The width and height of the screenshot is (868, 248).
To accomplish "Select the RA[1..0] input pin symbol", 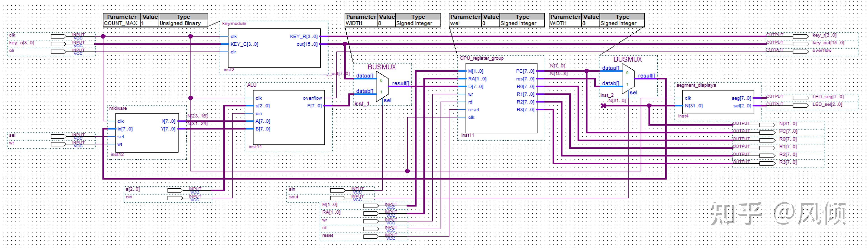I will pos(371,214).
